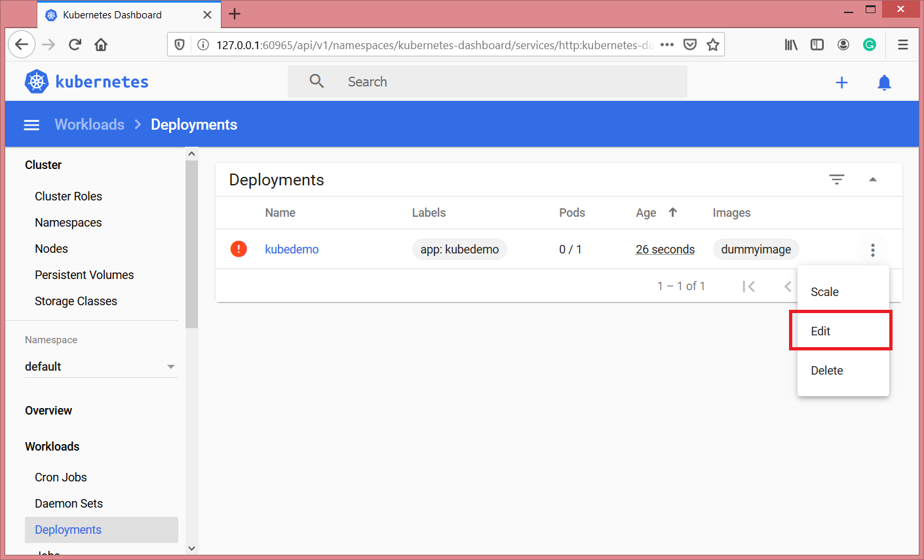Open the default namespace dropdown
The height and width of the screenshot is (560, 924).
(101, 366)
